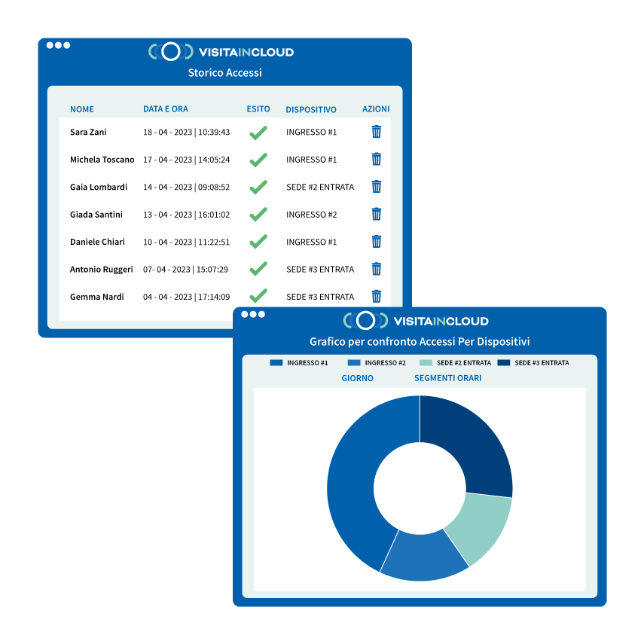The image size is (644, 644).
Task: Select the name Sara Zani
Action: [88, 132]
